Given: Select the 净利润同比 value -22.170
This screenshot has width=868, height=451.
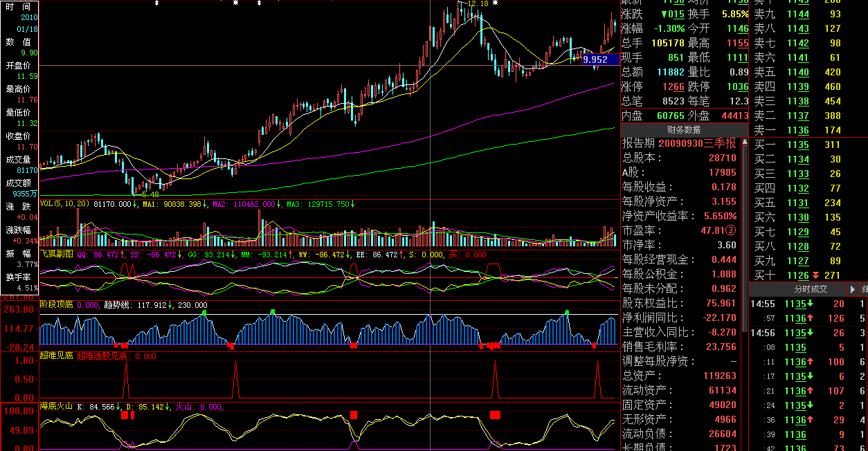Looking at the screenshot, I should [x=720, y=317].
